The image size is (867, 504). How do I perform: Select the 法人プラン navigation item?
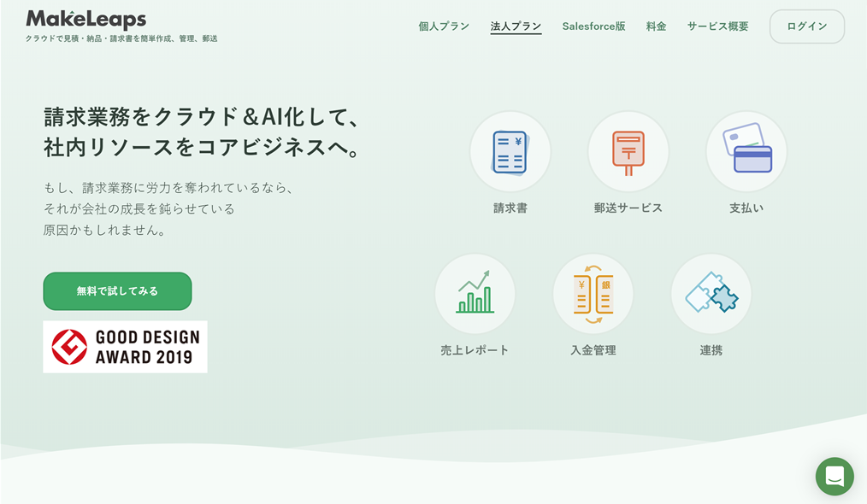516,26
